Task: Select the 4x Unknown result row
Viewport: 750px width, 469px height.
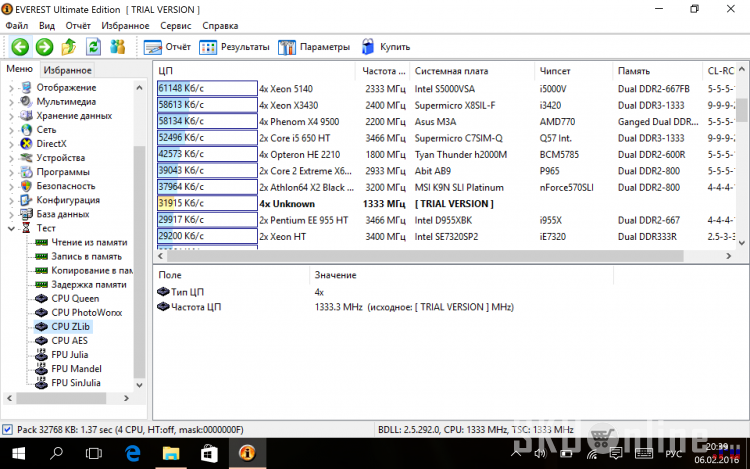Action: click(445, 204)
